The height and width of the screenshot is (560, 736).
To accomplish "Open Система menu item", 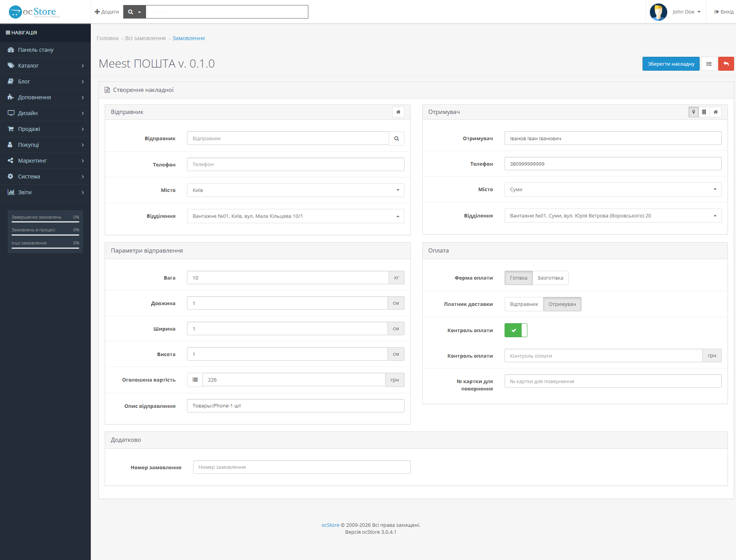I will [x=45, y=176].
